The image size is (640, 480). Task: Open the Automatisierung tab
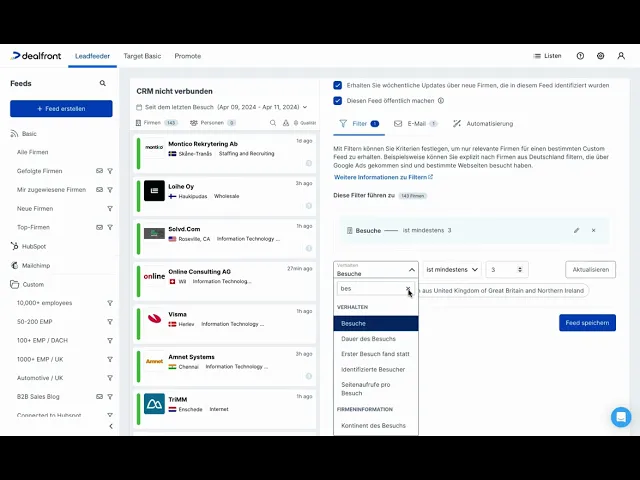484,124
